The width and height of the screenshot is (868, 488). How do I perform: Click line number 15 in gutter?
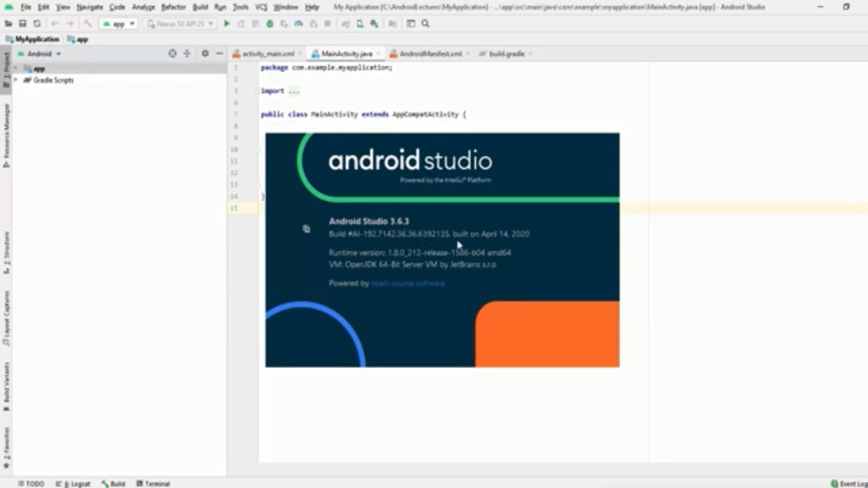[x=234, y=208]
